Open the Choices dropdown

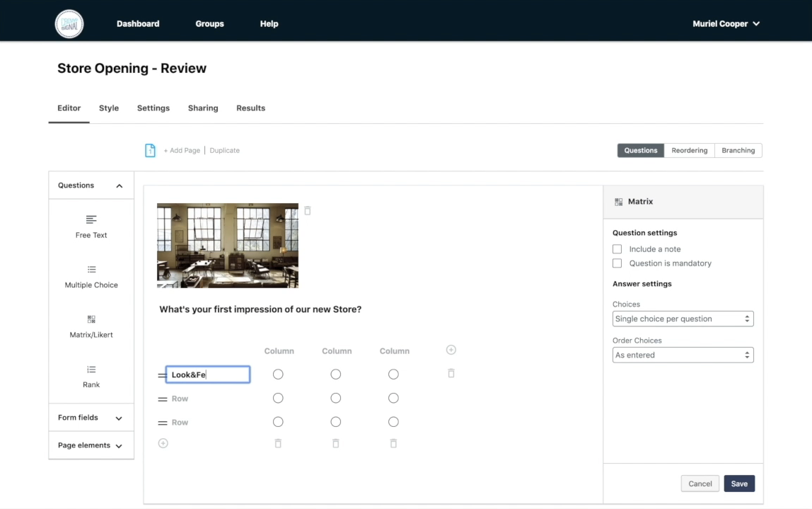683,319
